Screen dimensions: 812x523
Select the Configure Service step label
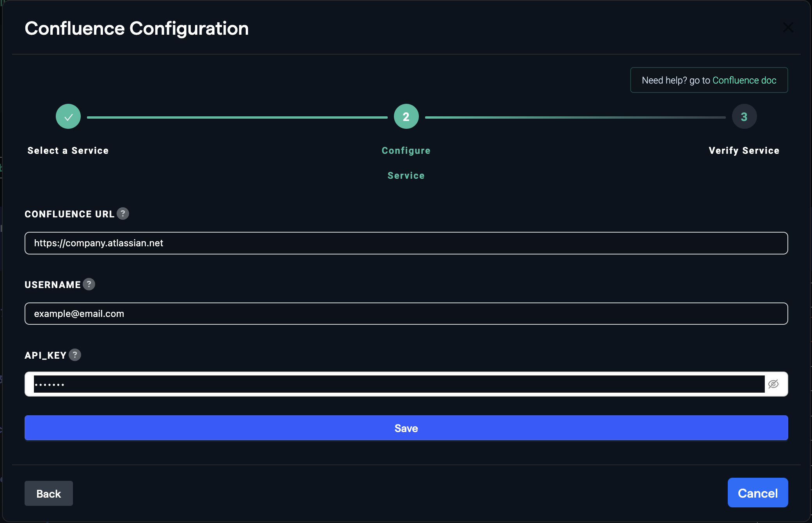[x=406, y=163]
